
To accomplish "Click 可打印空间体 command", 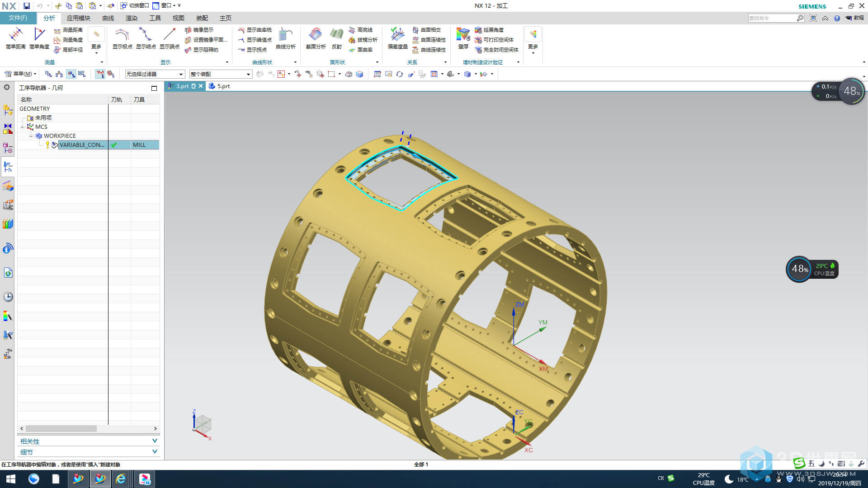I will tap(494, 40).
